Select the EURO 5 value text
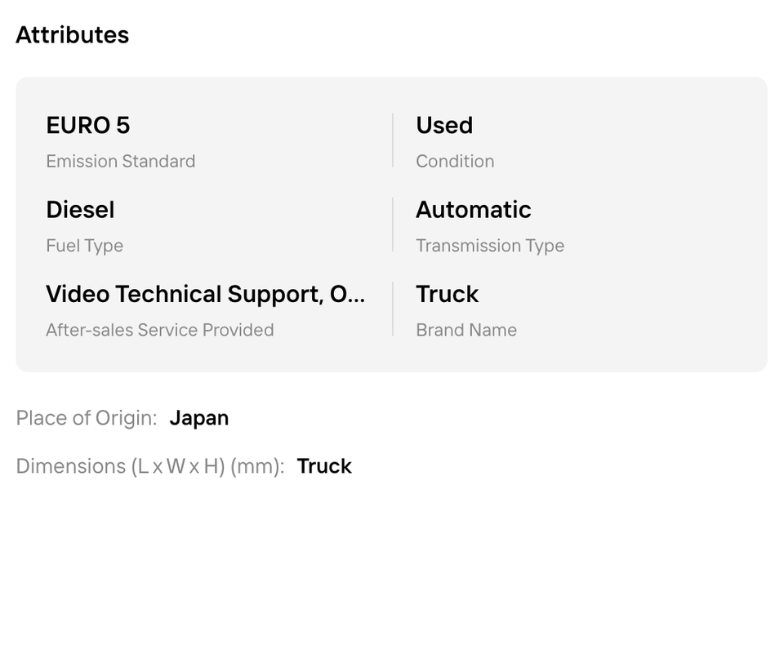 point(87,125)
